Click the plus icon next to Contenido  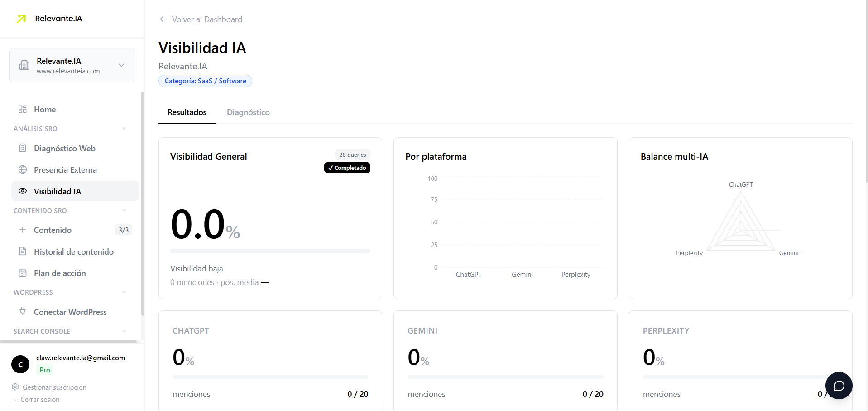click(23, 230)
